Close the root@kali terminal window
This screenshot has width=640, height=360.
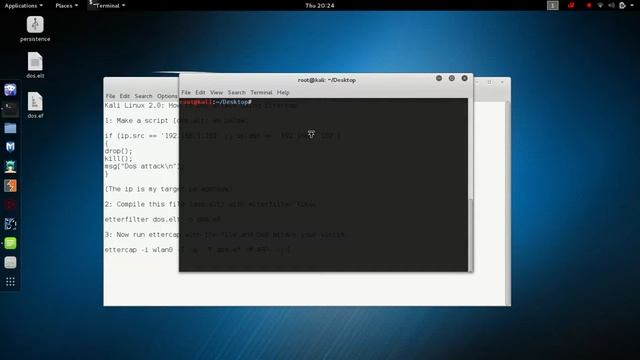[x=464, y=78]
